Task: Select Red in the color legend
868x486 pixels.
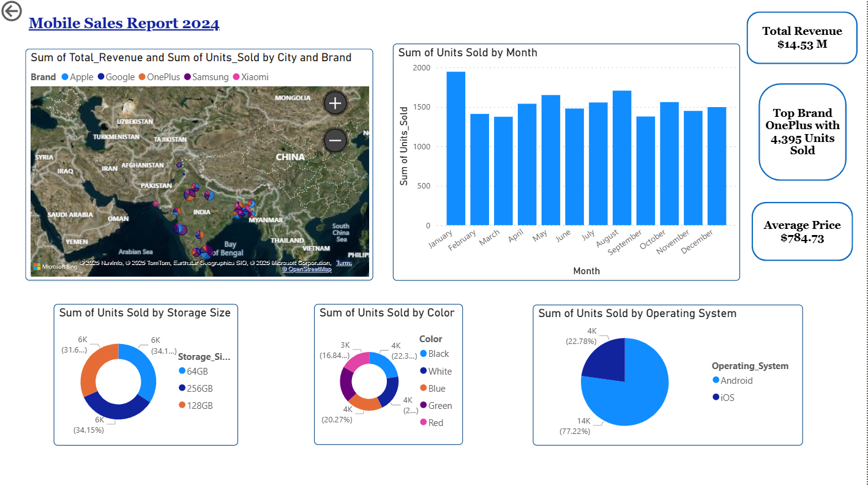Action: (432, 422)
